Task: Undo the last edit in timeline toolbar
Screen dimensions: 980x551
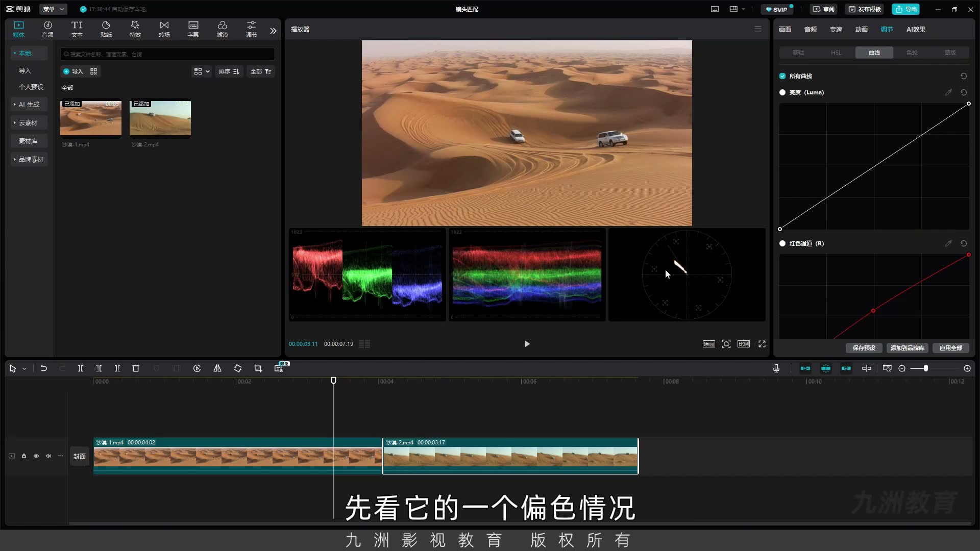Action: pyautogui.click(x=44, y=368)
